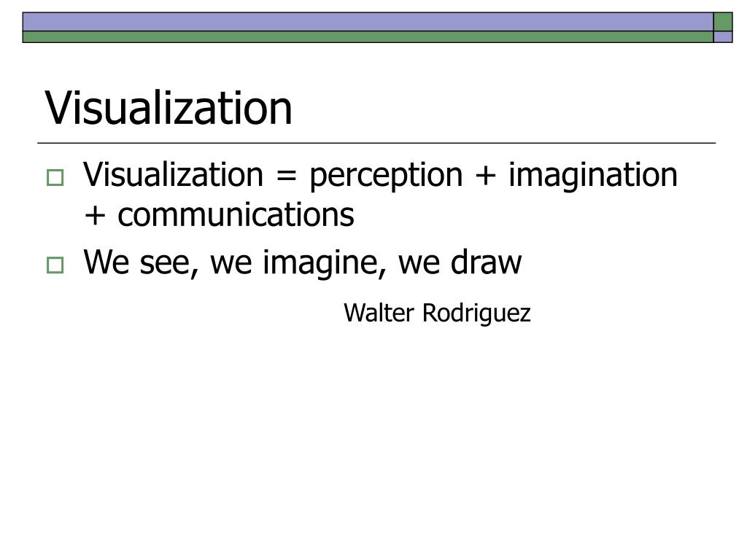Click the horizontal line under the title

(x=376, y=143)
